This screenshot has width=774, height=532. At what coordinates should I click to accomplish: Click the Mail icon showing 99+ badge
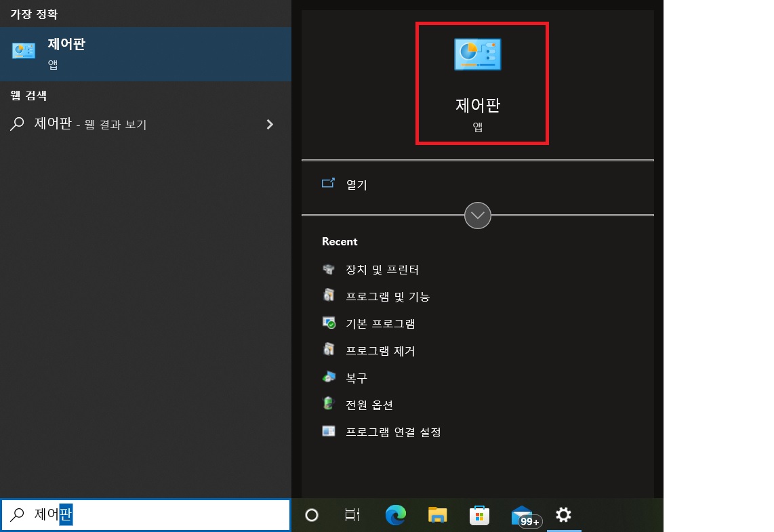521,515
